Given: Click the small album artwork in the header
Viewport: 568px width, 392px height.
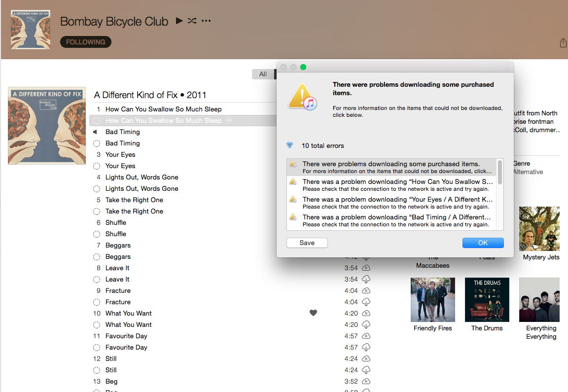Looking at the screenshot, I should (x=31, y=30).
